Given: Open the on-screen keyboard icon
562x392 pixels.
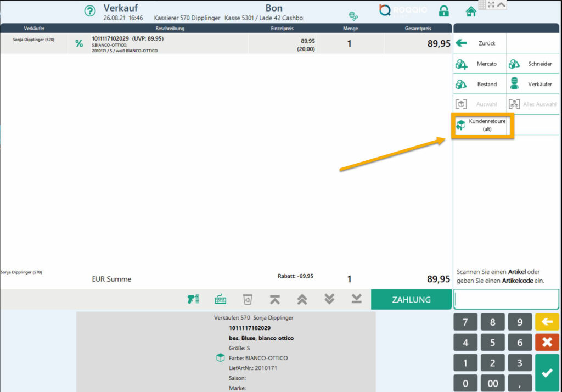Looking at the screenshot, I should pos(221,299).
